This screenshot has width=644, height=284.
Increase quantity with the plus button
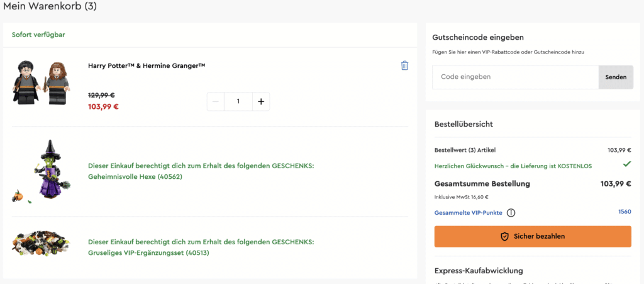pos(261,101)
